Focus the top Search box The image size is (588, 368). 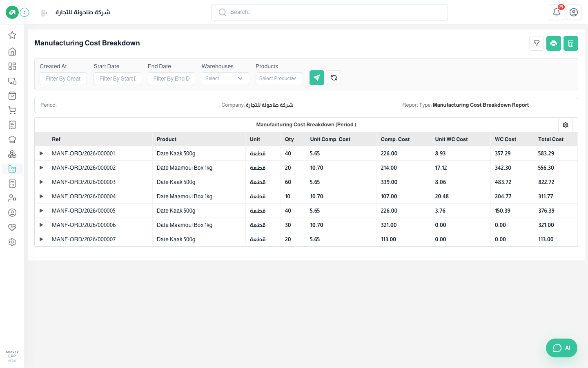click(x=330, y=12)
